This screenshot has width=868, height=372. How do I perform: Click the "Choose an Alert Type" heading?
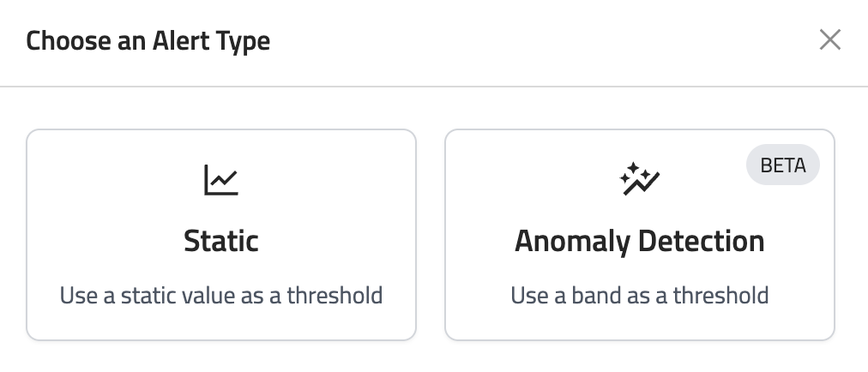[x=148, y=40]
